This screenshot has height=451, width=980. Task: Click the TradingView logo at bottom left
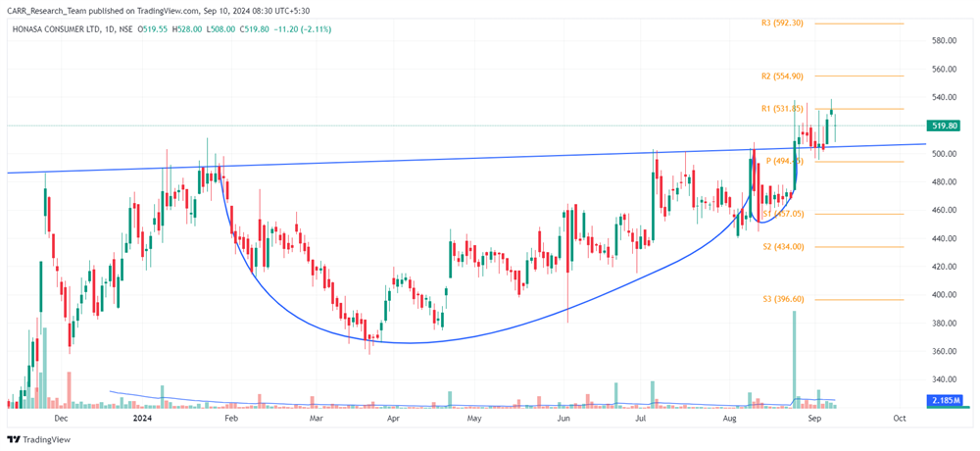(x=39, y=440)
